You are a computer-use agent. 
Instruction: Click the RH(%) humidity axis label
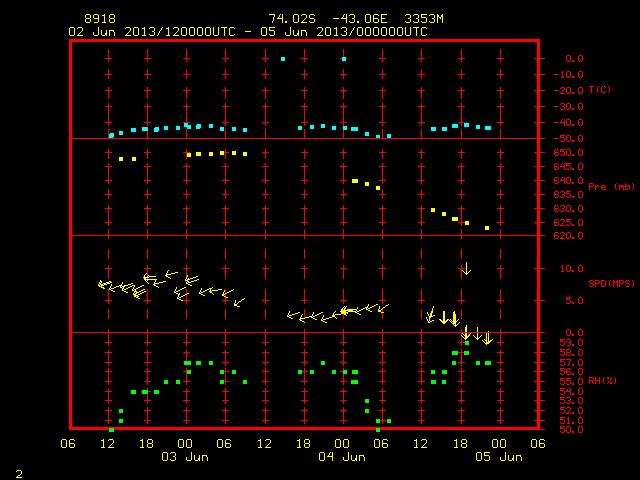[x=602, y=381]
